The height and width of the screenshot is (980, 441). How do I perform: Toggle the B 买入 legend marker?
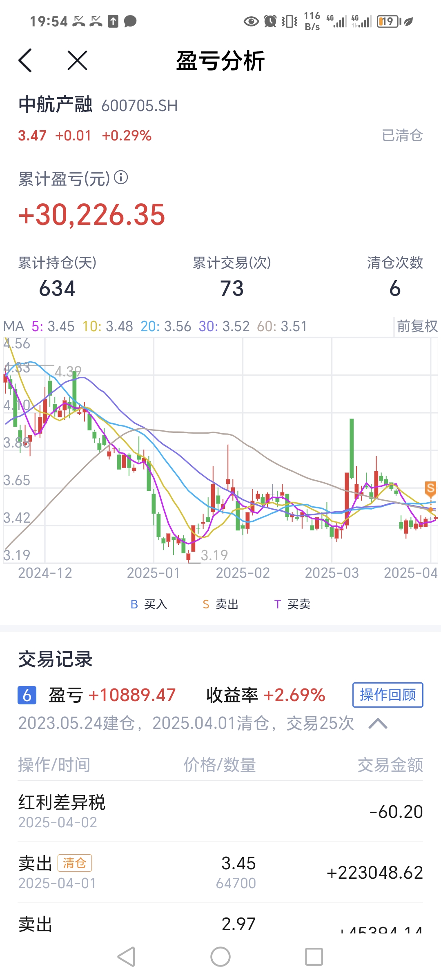pos(149,604)
